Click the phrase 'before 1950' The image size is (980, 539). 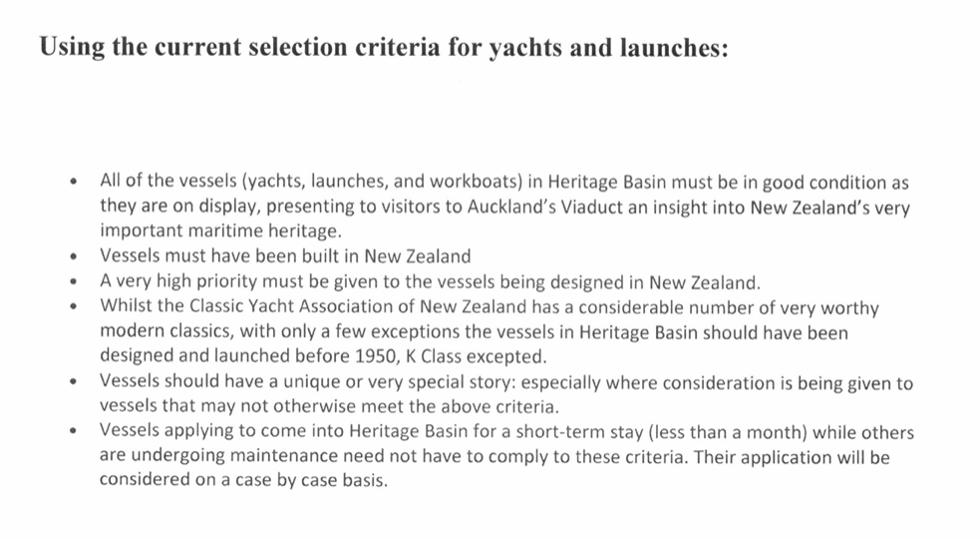(379, 357)
